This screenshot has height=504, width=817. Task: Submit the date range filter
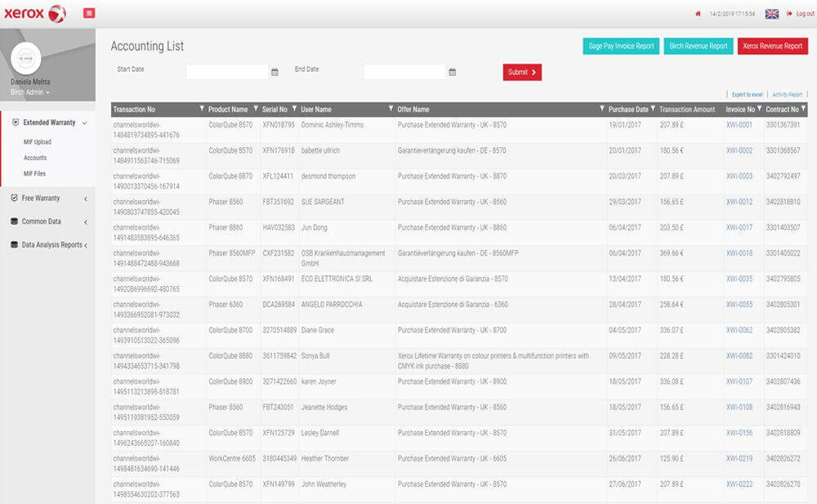(522, 72)
